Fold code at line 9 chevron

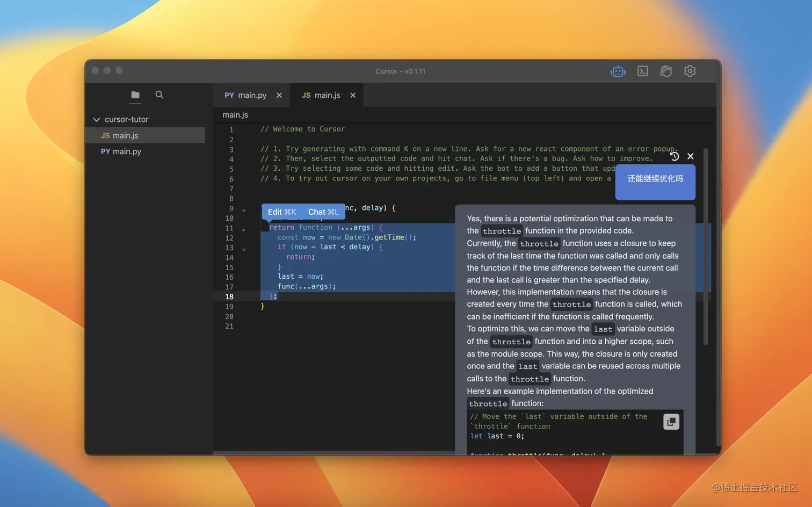coord(244,211)
